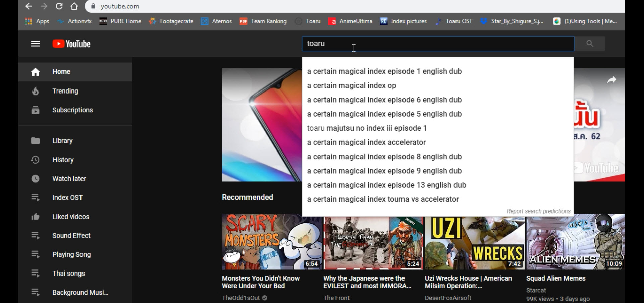Image resolution: width=644 pixels, height=303 pixels.
Task: Open Watch later sidebar label
Action: (69, 179)
